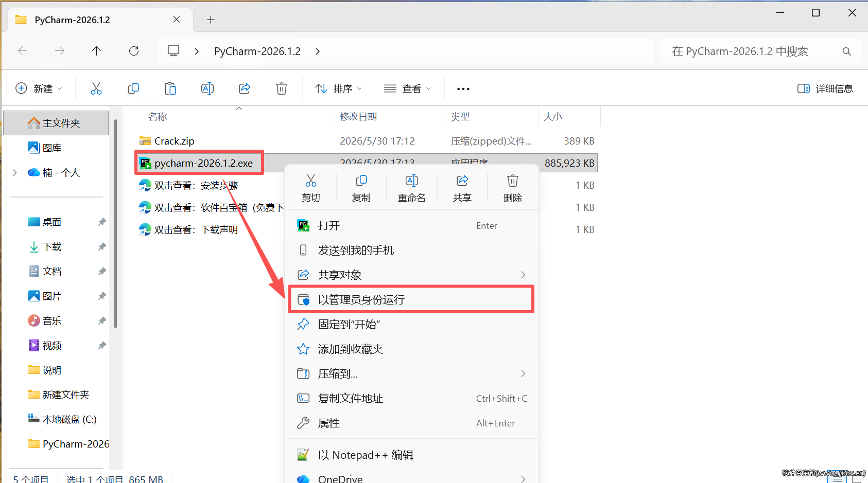The height and width of the screenshot is (483, 868).
Task: Go back with the left arrow
Action: [x=23, y=51]
